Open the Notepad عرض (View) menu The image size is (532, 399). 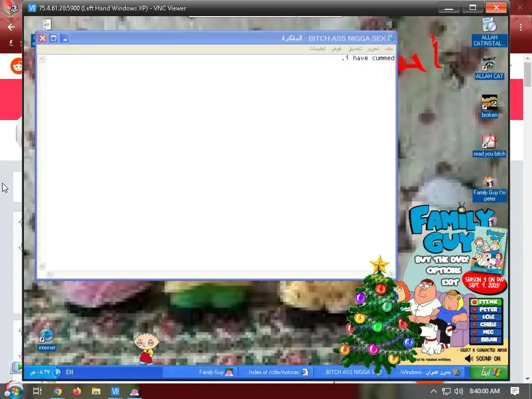336,49
